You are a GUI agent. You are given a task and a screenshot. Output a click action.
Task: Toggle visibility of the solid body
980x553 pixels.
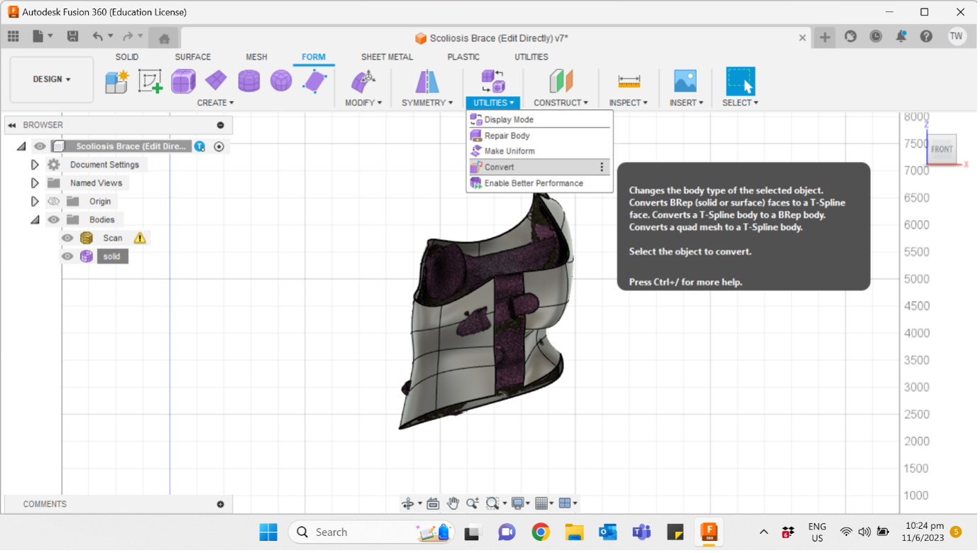[x=67, y=256]
